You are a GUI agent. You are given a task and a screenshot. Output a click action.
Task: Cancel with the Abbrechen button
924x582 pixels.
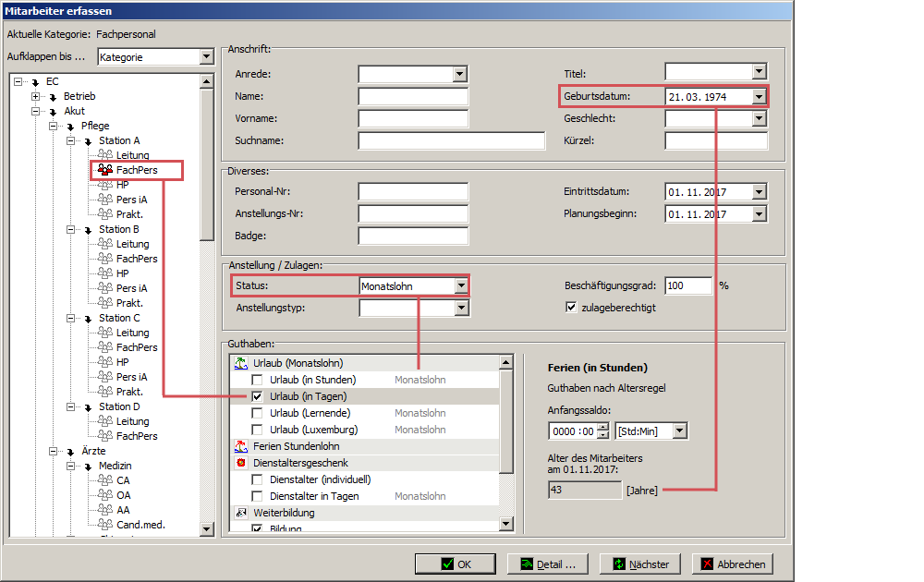(x=733, y=564)
